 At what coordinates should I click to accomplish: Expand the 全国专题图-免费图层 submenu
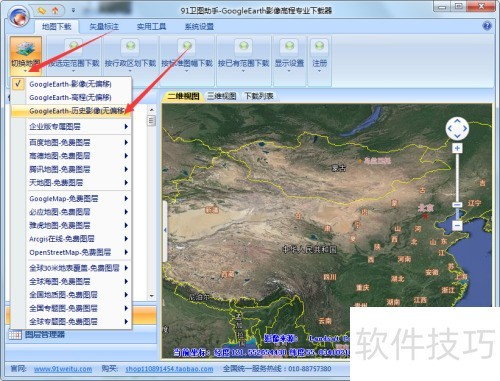pos(71,308)
